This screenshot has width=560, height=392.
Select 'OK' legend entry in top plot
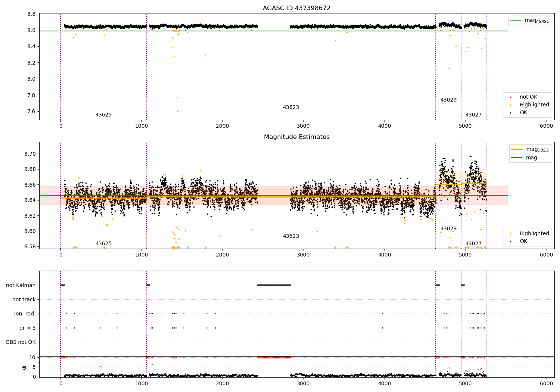pyautogui.click(x=519, y=113)
